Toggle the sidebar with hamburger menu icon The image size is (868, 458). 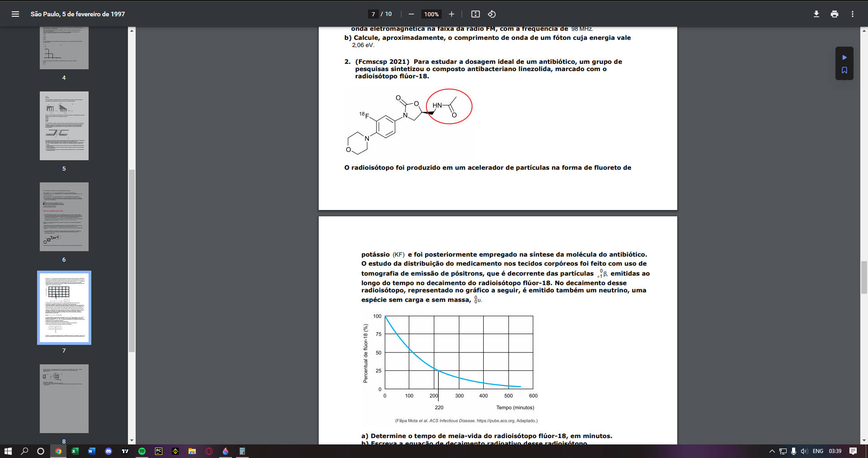pyautogui.click(x=15, y=14)
